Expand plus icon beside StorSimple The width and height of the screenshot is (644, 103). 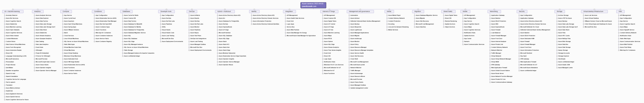(x=557, y=59)
